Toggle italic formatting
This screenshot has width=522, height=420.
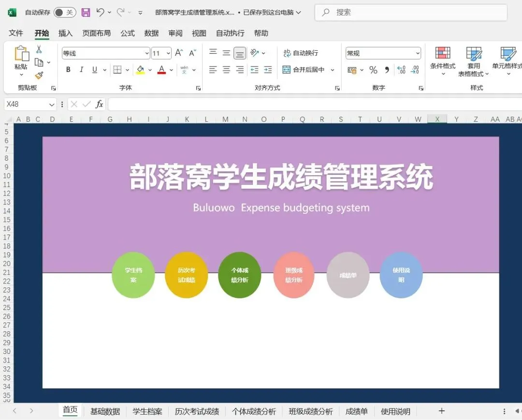pos(81,70)
